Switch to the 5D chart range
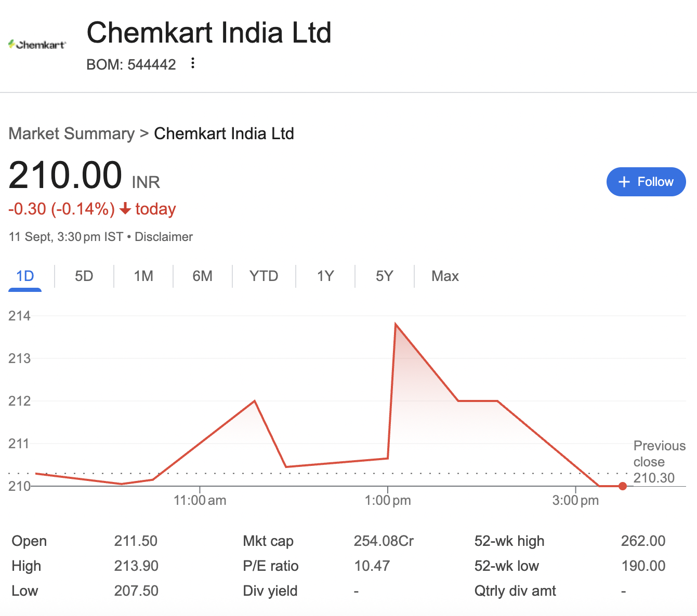697x616 pixels. click(x=84, y=276)
